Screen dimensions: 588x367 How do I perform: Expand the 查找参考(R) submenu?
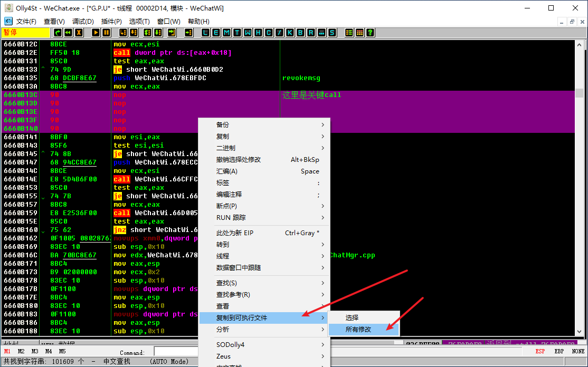(264, 295)
